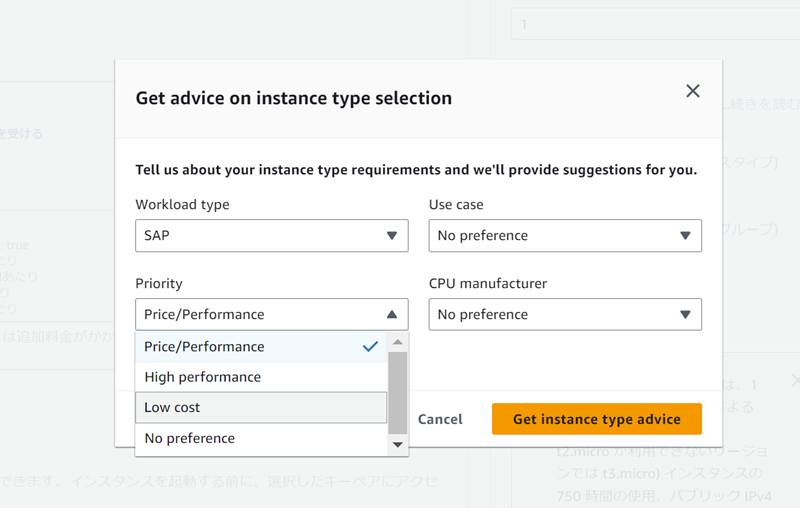Image resolution: width=800 pixels, height=508 pixels.
Task: Click Get instance type advice button
Action: 596,419
